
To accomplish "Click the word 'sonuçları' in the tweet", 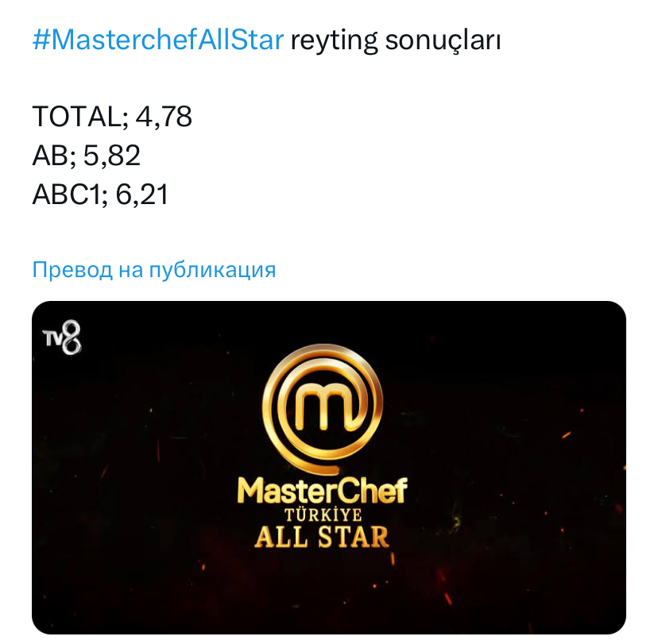I will tap(443, 40).
